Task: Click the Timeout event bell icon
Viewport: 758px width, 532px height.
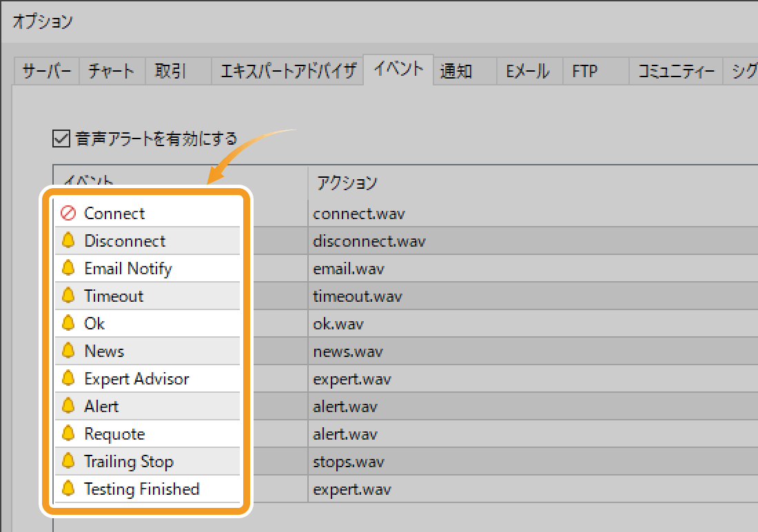Action: point(68,296)
